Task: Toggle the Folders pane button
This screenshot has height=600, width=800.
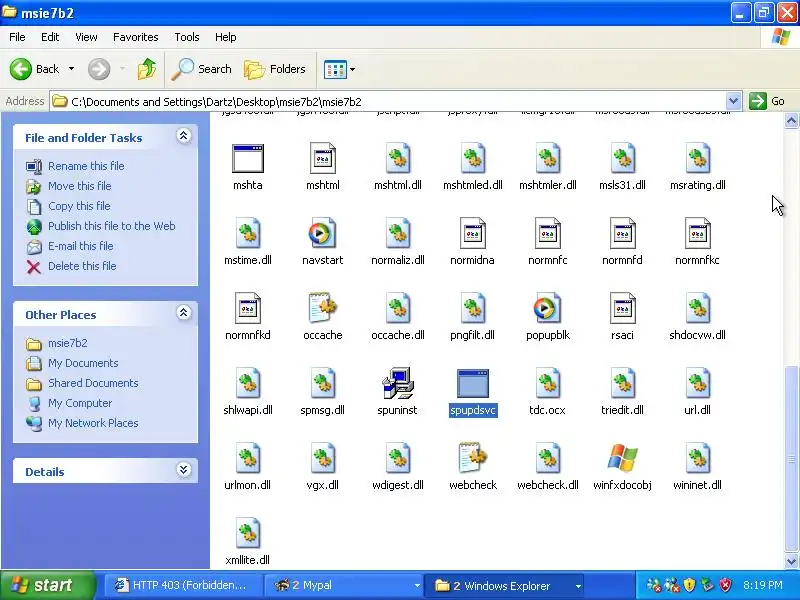Action: click(x=275, y=69)
